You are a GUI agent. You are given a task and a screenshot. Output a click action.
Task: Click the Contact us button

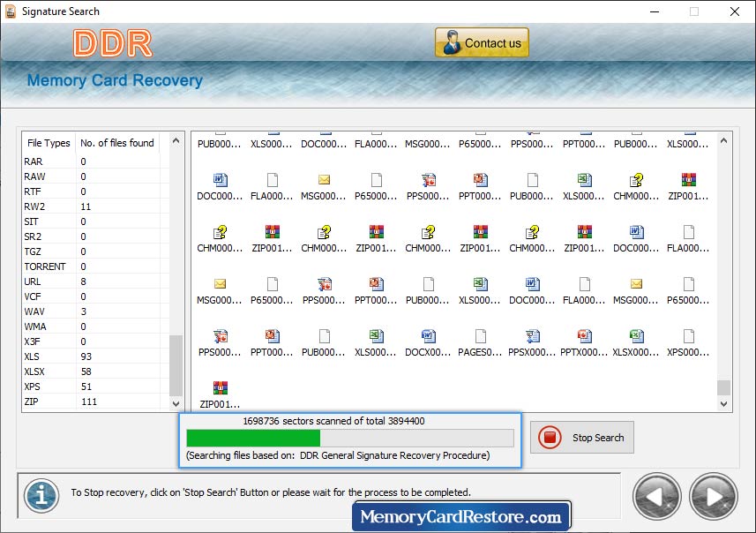482,41
